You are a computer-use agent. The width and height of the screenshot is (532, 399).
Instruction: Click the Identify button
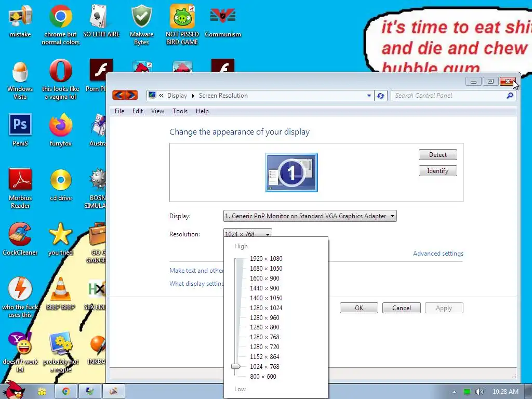pos(437,170)
